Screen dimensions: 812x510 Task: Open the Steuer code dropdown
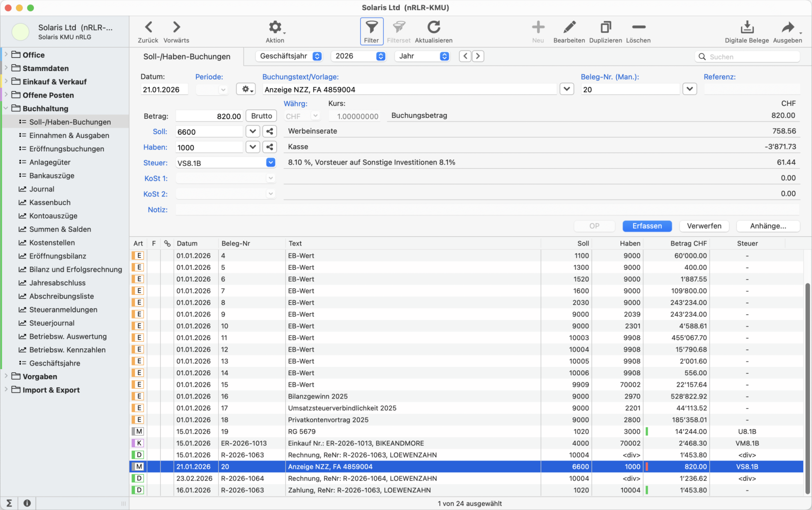(x=271, y=163)
